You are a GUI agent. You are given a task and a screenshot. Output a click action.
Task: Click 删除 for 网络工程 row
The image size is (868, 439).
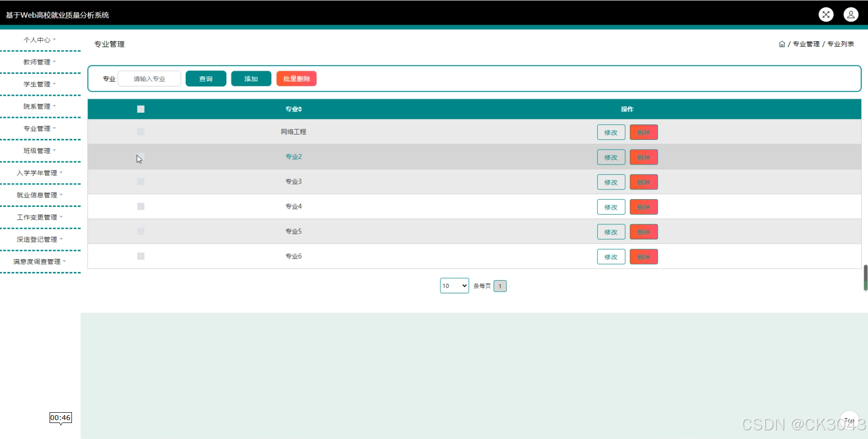[643, 132]
